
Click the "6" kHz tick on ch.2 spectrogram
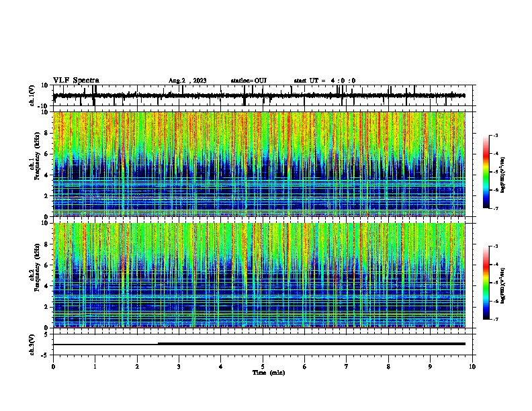click(46, 265)
